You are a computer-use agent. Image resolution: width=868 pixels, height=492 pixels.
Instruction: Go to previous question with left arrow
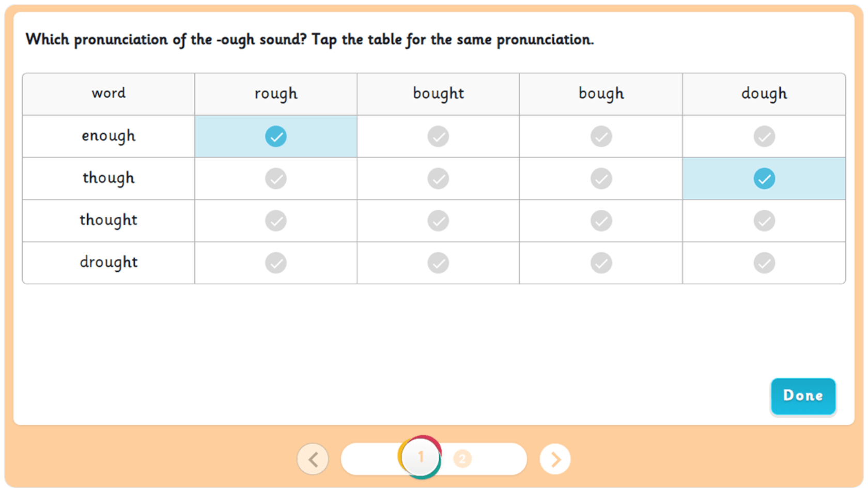pos(313,459)
